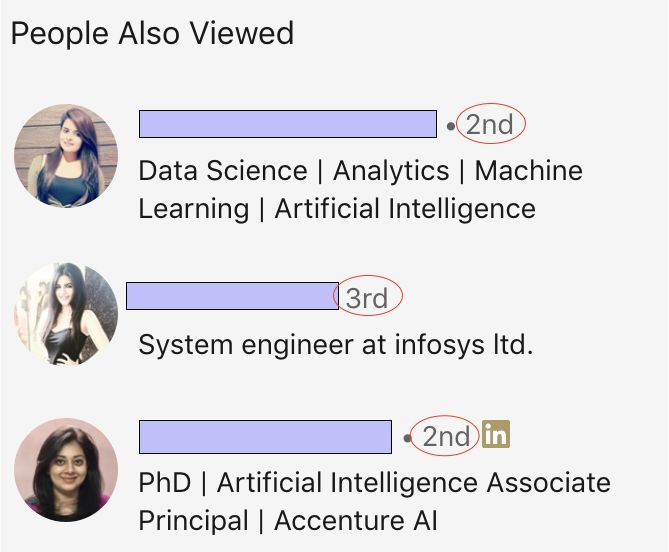Open the Accenture AI member's profile photo
The image size is (669, 552).
tap(66, 470)
